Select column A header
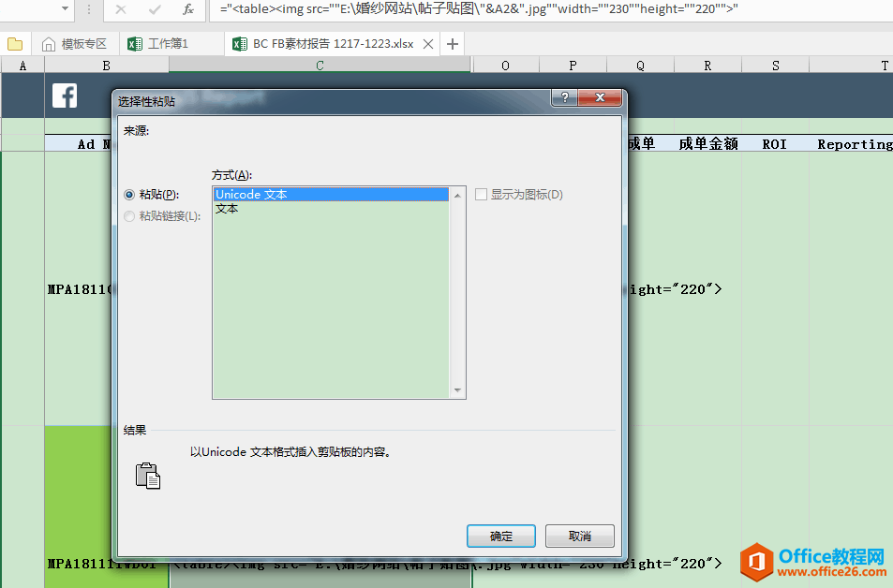 tap(22, 66)
